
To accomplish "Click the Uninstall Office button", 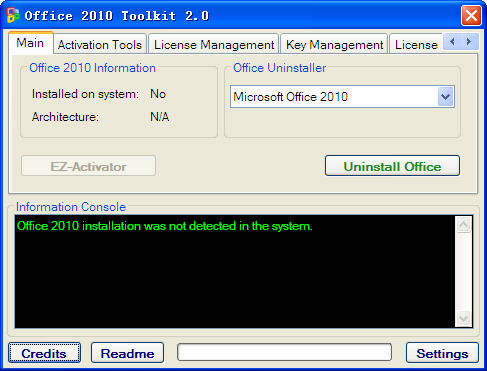I will click(x=392, y=166).
